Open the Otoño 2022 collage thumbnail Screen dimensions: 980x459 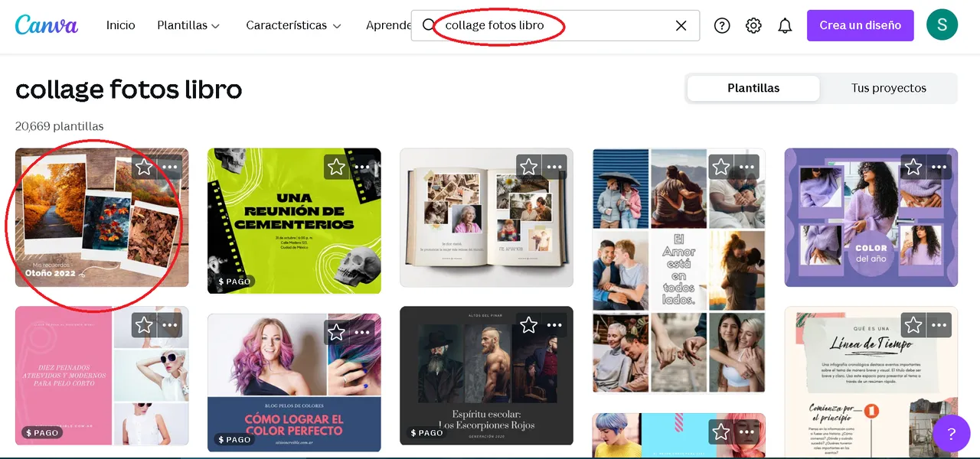tap(102, 217)
